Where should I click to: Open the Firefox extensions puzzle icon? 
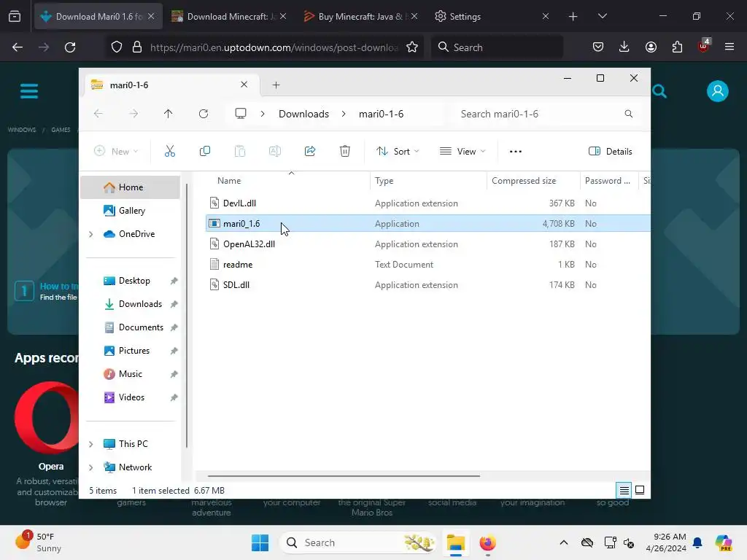(x=677, y=47)
